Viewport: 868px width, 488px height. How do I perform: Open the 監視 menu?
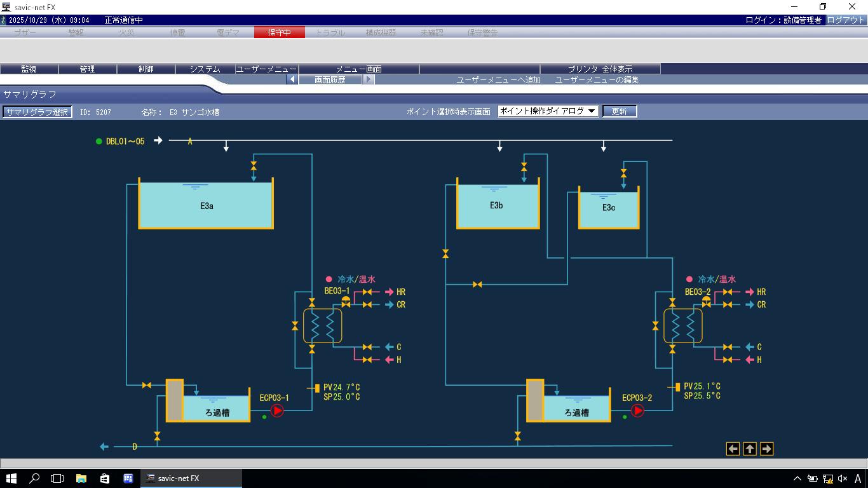tap(29, 69)
